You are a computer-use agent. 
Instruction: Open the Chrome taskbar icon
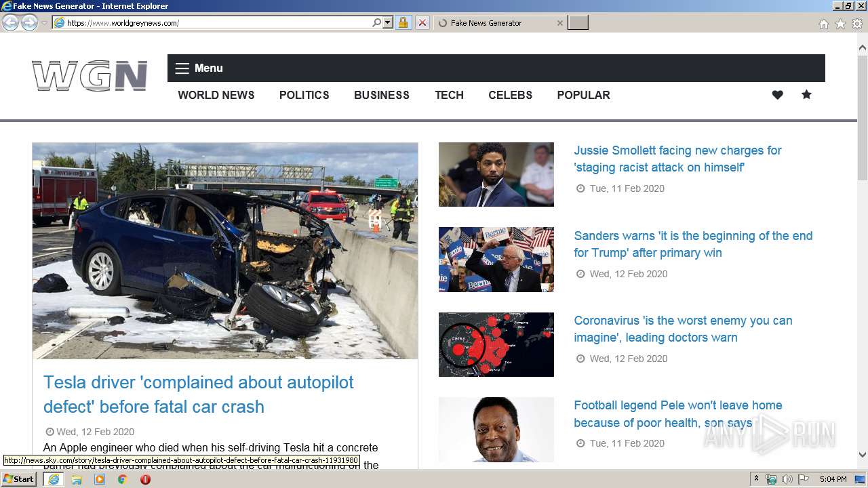tap(123, 479)
